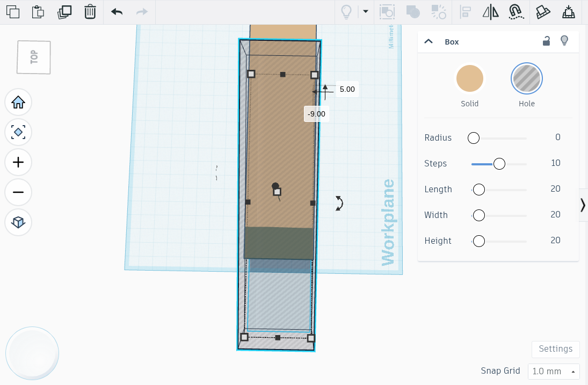Click the blank circle at bottom left
The height and width of the screenshot is (385, 588).
coord(32,353)
